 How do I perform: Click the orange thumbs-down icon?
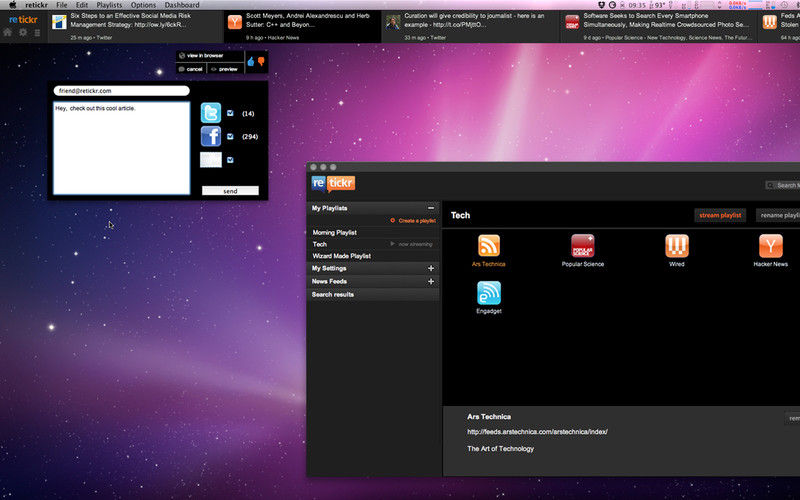pyautogui.click(x=261, y=62)
